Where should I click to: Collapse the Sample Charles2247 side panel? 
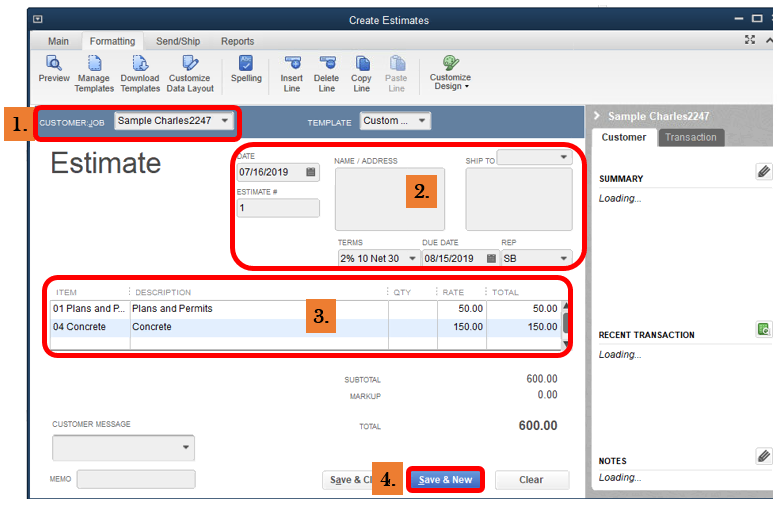597,116
